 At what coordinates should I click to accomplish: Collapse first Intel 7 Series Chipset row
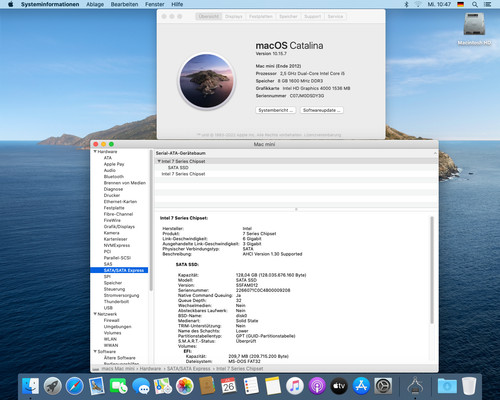click(159, 161)
